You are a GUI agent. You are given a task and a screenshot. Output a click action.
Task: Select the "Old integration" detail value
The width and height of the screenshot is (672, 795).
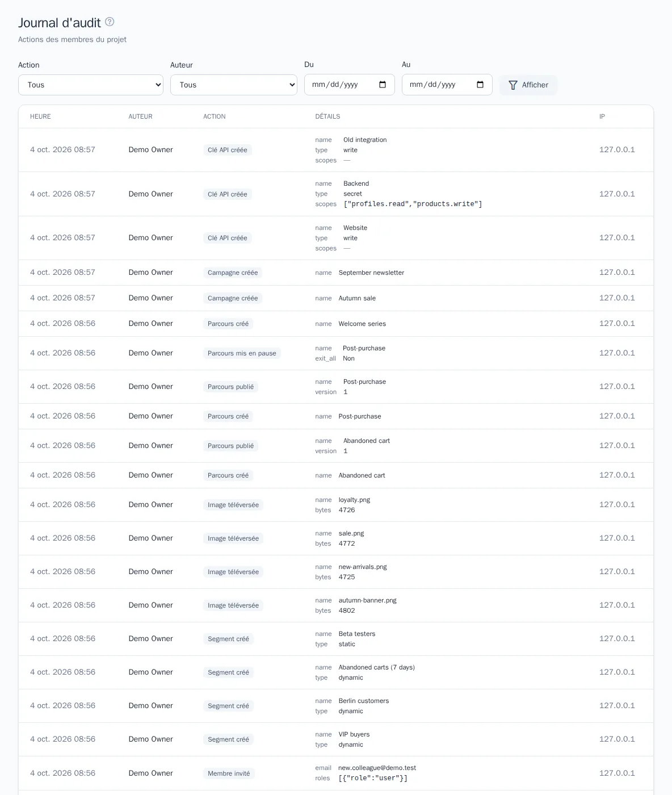click(365, 140)
